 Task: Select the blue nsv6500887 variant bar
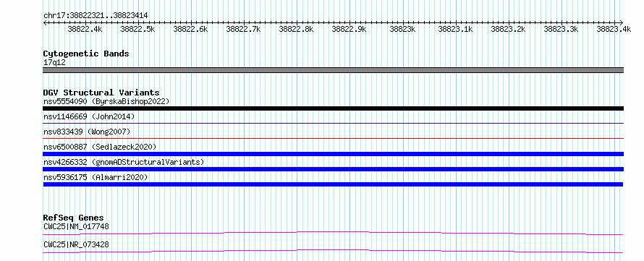(334, 154)
